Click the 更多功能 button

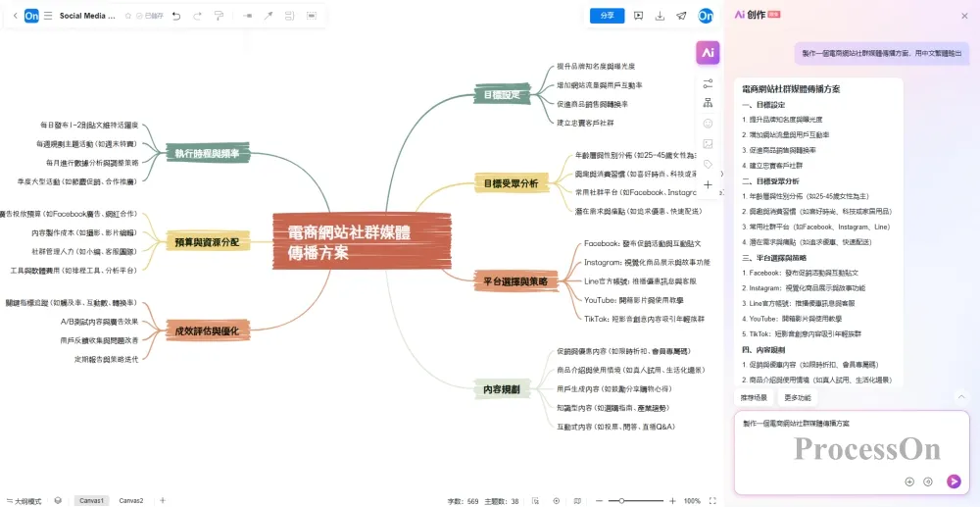(798, 398)
